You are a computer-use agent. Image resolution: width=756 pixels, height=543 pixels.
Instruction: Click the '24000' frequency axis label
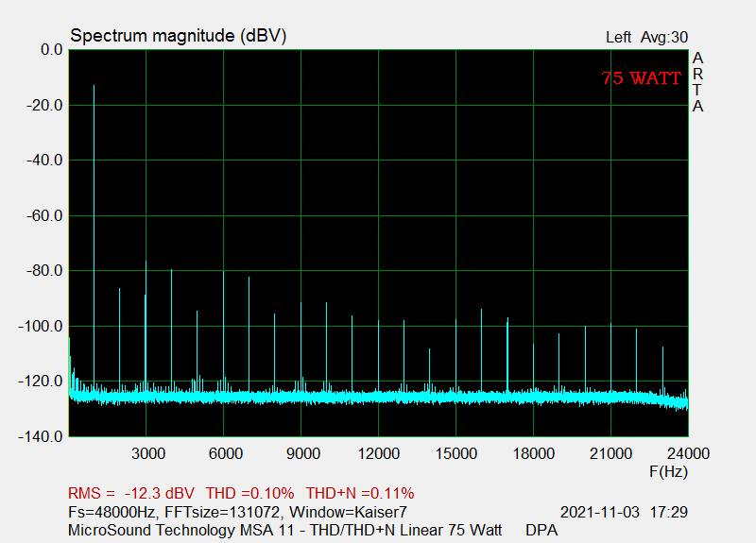[688, 453]
